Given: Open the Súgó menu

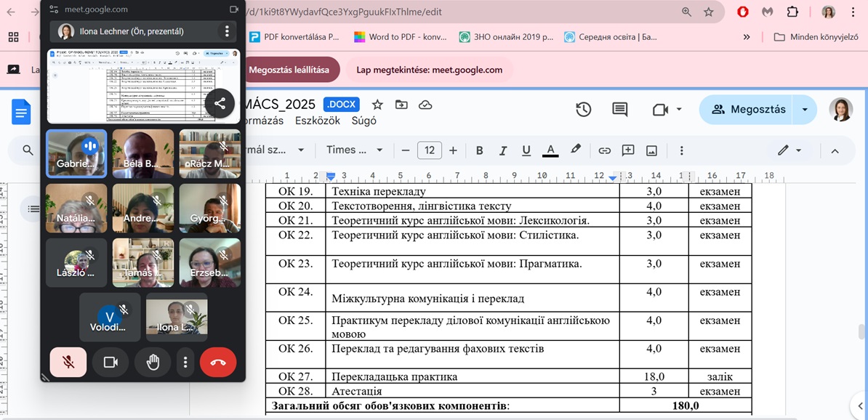Looking at the screenshot, I should [x=364, y=121].
